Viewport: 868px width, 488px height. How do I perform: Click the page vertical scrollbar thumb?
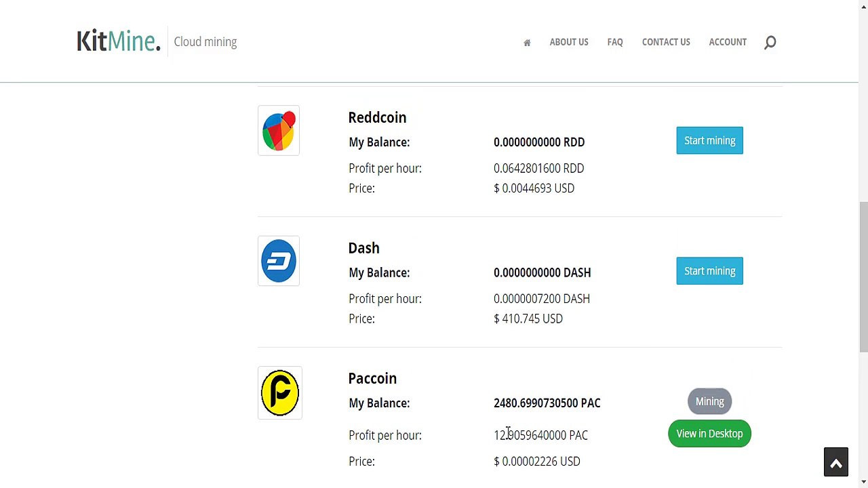863,277
